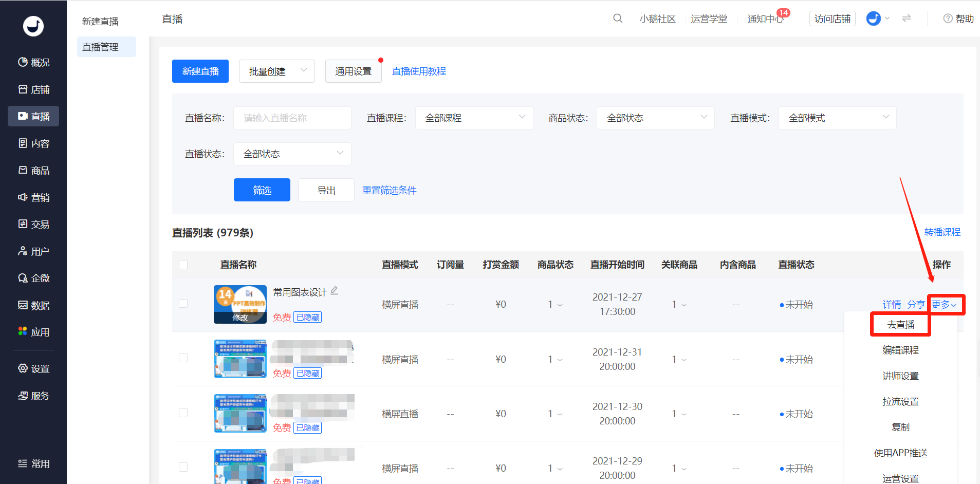Check the box for the 2021-12-31 live row
The image size is (980, 484).
click(183, 358)
